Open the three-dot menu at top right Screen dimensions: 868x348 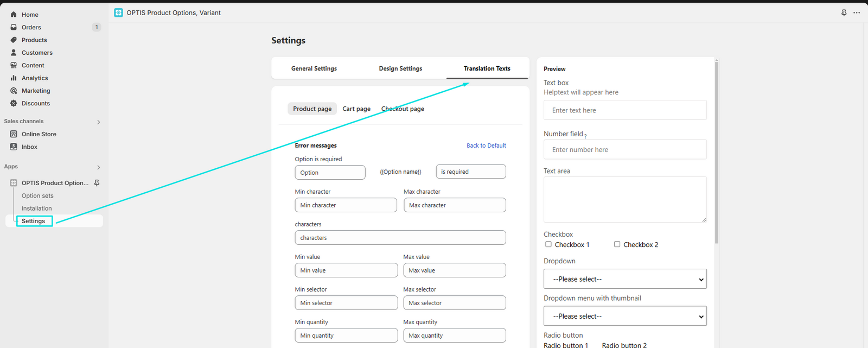click(857, 12)
